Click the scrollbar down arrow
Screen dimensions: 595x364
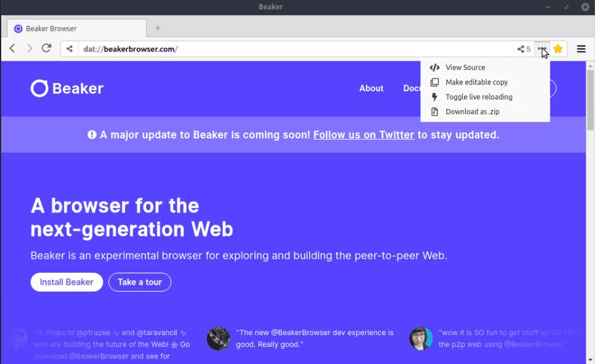590,360
